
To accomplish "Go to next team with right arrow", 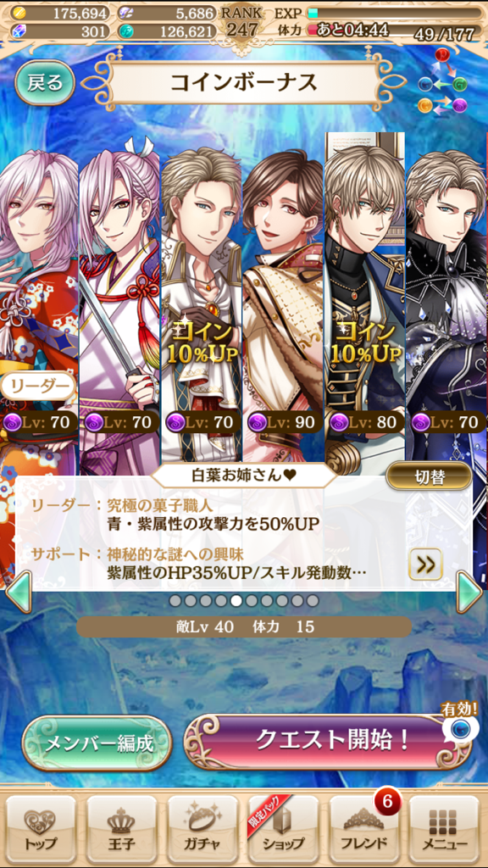I will click(469, 592).
